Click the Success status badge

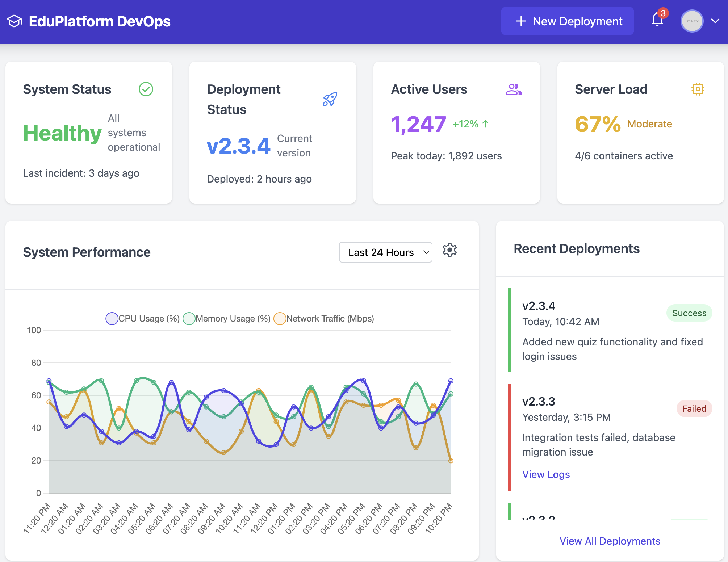[689, 313]
